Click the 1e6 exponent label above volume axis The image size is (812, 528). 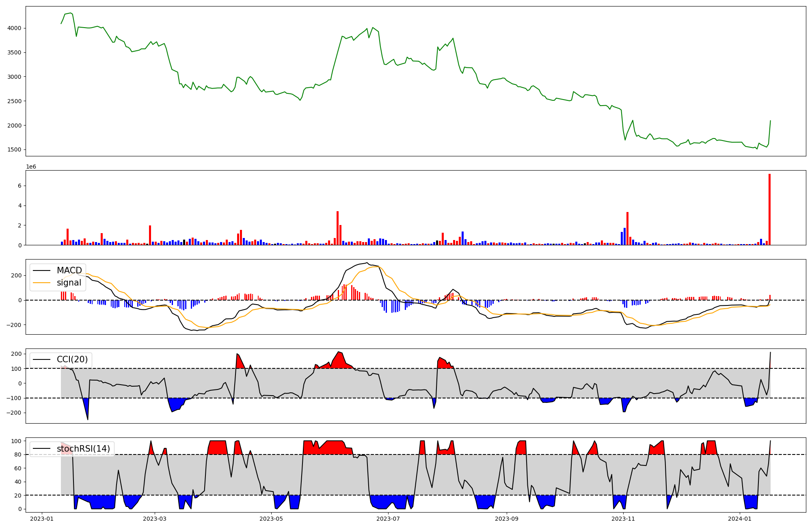[31, 167]
